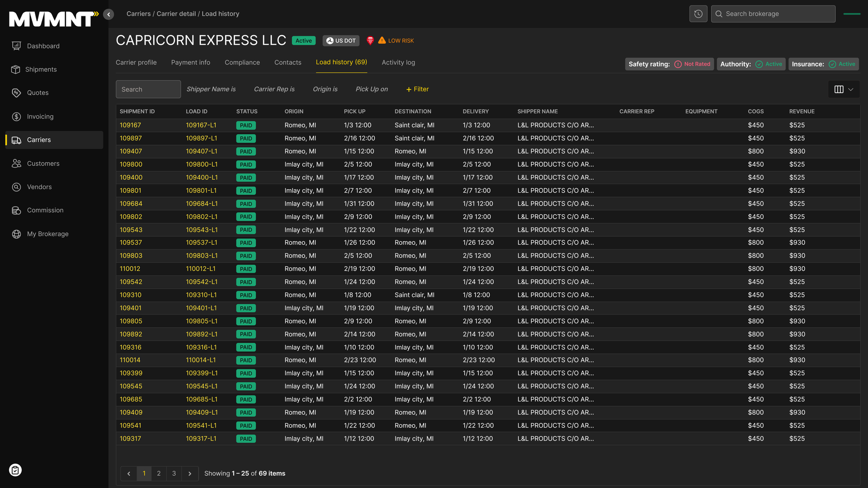This screenshot has width=868, height=488.
Task: Click the STATUS column header
Action: (247, 111)
